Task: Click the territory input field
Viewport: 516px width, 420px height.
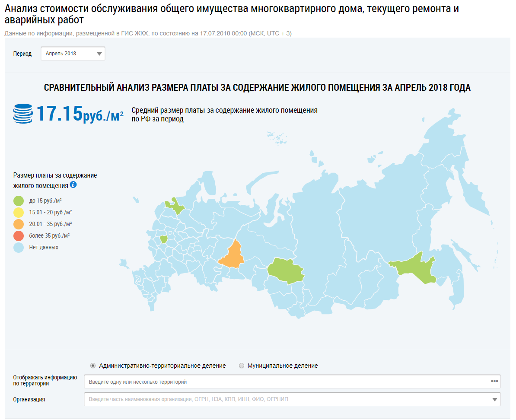Action: [x=285, y=382]
